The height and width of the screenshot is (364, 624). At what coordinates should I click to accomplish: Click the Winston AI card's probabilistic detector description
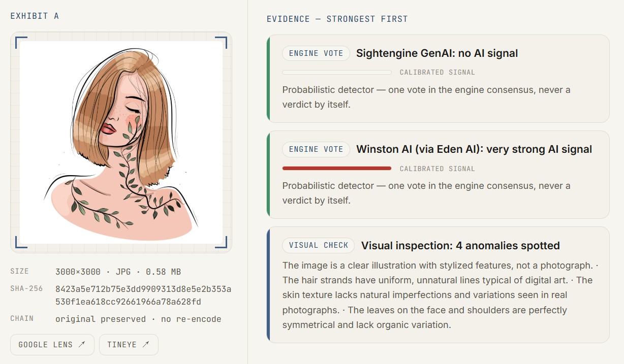[426, 193]
